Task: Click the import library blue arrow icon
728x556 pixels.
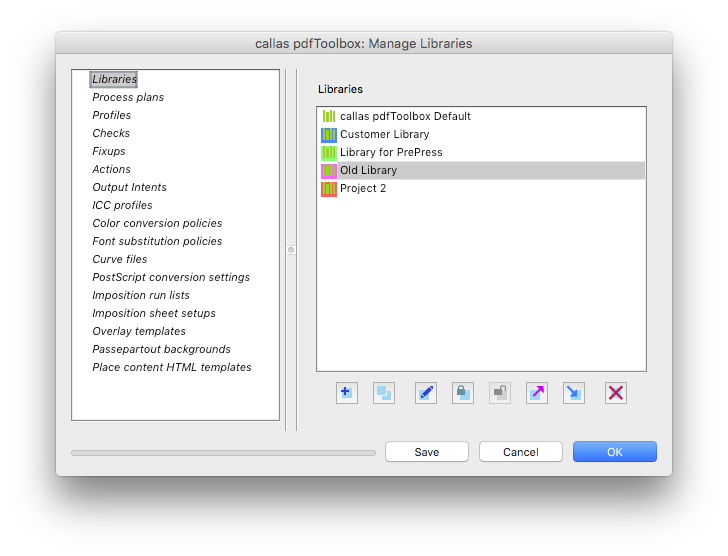Action: point(574,393)
